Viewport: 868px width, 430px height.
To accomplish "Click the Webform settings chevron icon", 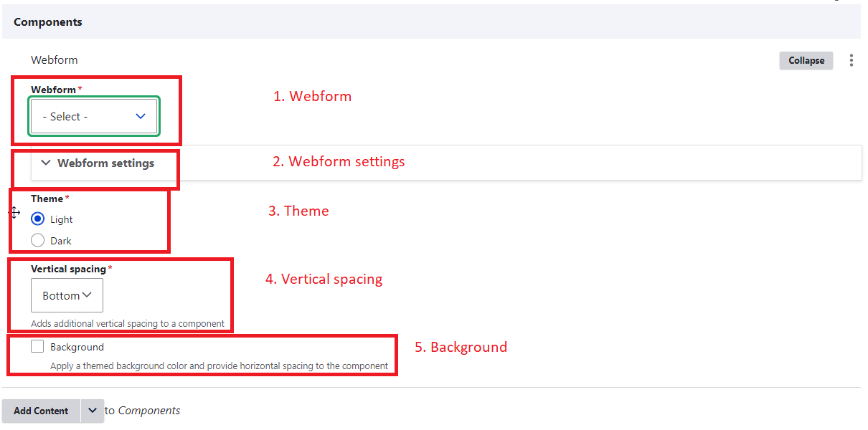I will (46, 163).
